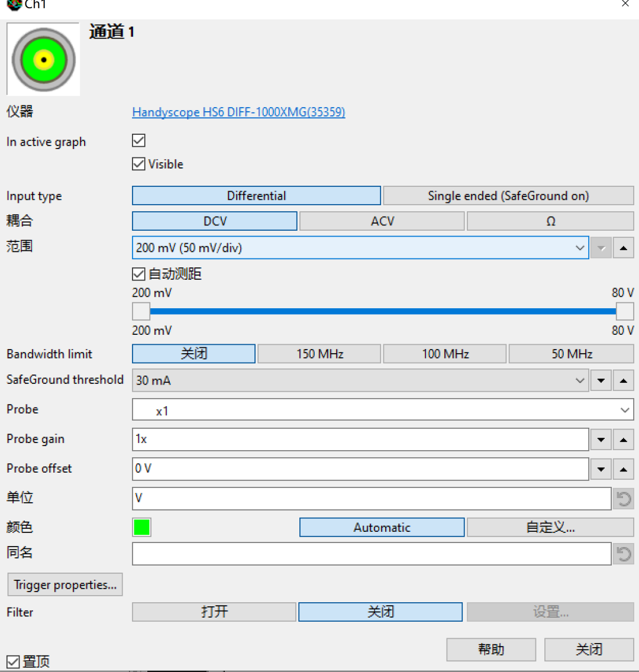
Task: Increase SafeGround threshold with up arrow
Action: coord(624,380)
